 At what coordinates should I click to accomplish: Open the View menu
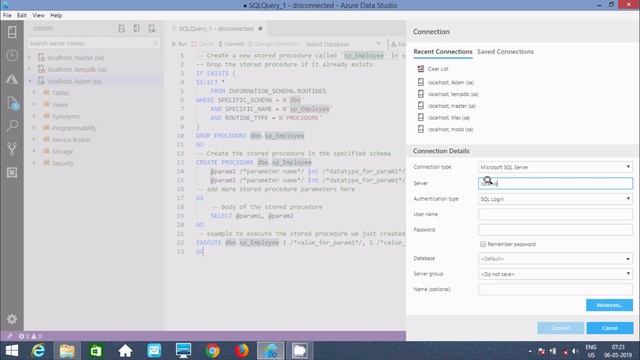(38, 15)
